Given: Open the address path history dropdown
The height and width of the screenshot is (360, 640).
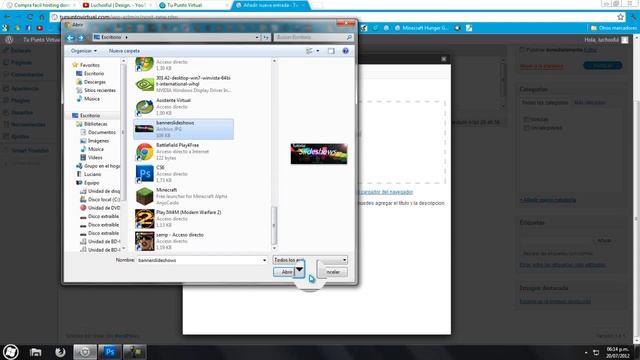Looking at the screenshot, I should coord(257,38).
